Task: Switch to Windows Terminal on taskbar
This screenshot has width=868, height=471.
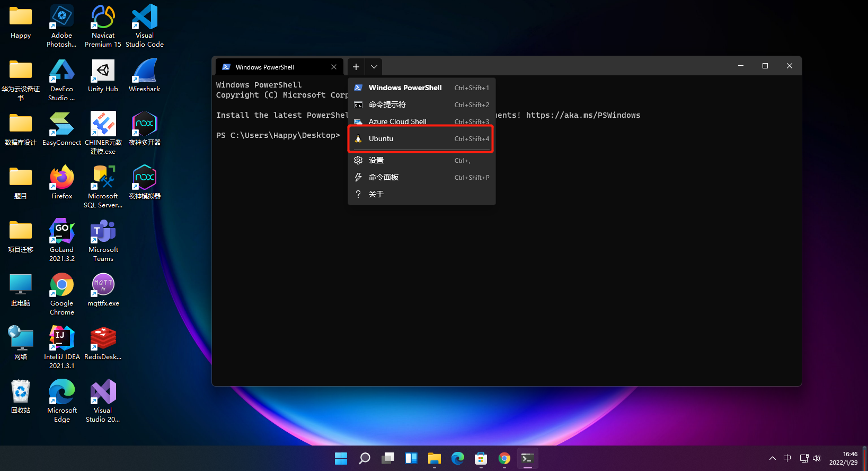Action: [527, 458]
